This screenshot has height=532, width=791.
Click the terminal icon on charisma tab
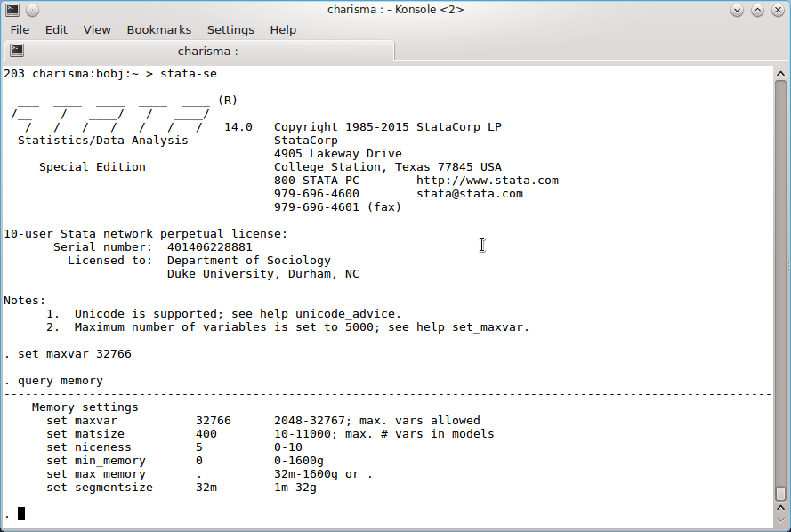click(17, 50)
